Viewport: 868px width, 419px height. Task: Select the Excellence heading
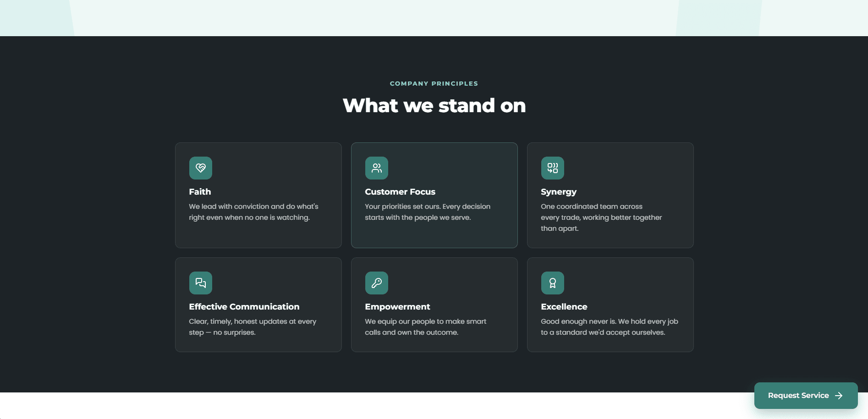pos(564,307)
